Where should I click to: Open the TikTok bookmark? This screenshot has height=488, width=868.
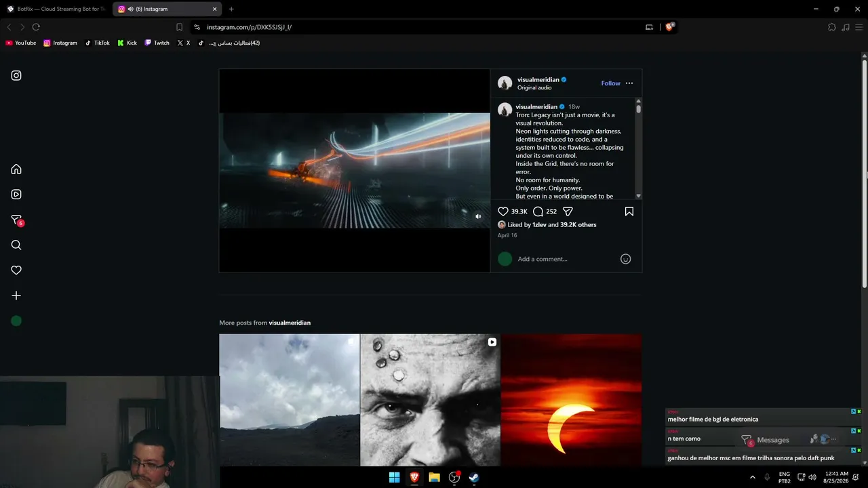[97, 43]
